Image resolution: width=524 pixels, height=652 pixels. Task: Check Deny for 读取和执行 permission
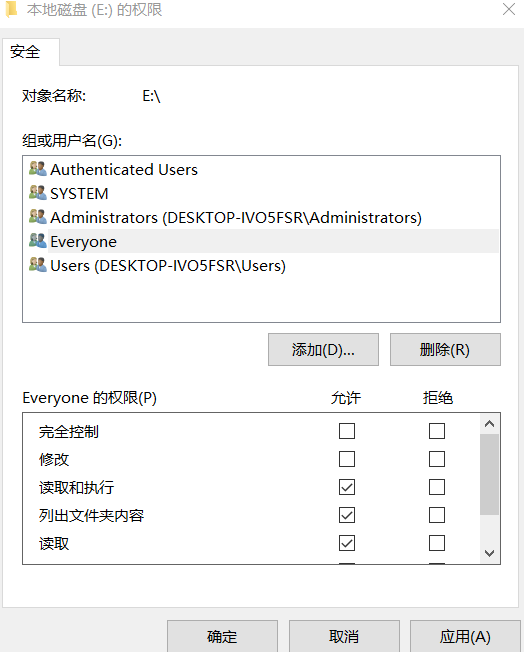(437, 487)
